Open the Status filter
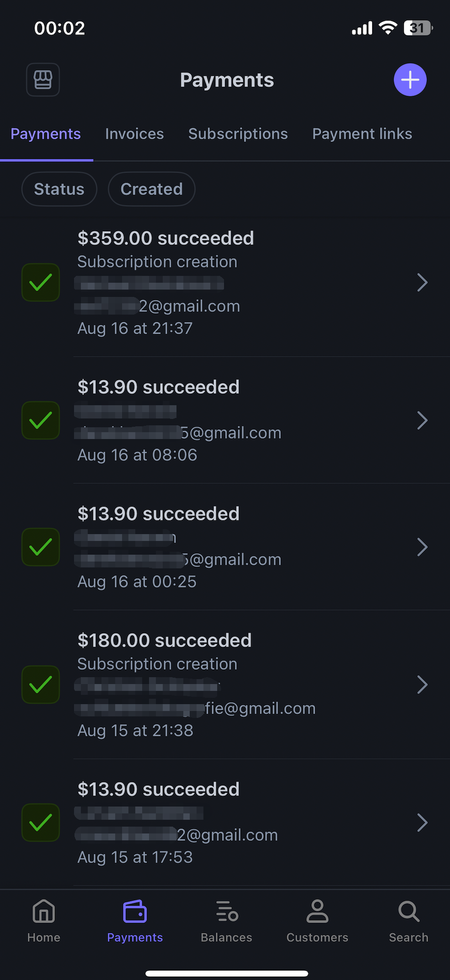The width and height of the screenshot is (450, 980). click(59, 189)
